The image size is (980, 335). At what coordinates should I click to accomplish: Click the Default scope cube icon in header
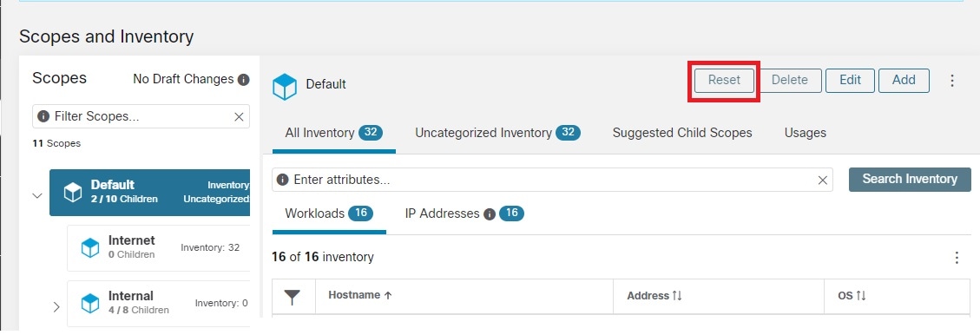pyautogui.click(x=285, y=87)
